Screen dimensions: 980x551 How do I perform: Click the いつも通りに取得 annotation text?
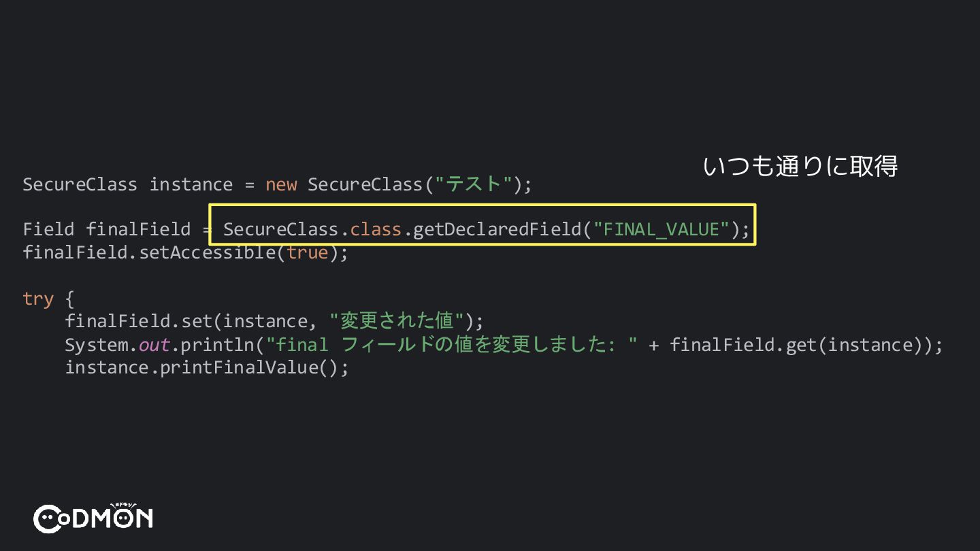(800, 166)
